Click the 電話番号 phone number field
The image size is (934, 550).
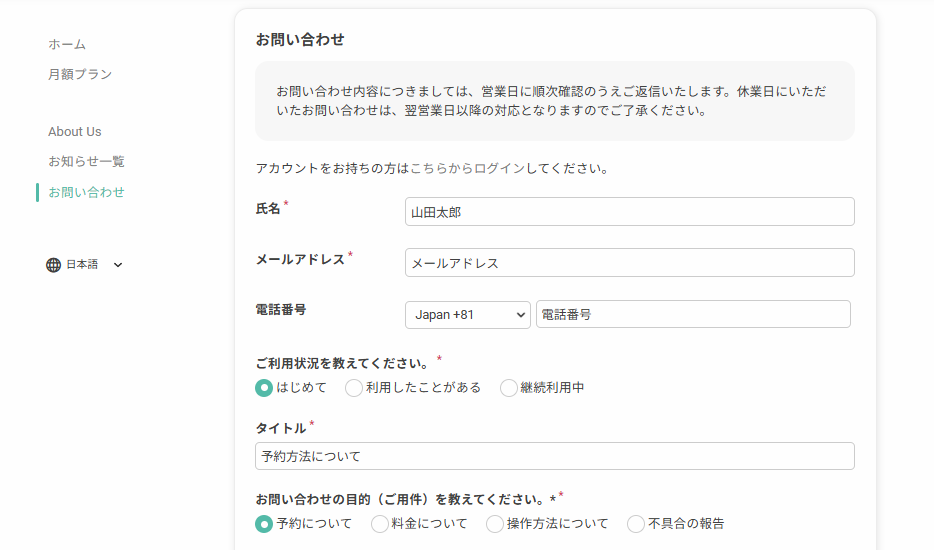coord(692,314)
